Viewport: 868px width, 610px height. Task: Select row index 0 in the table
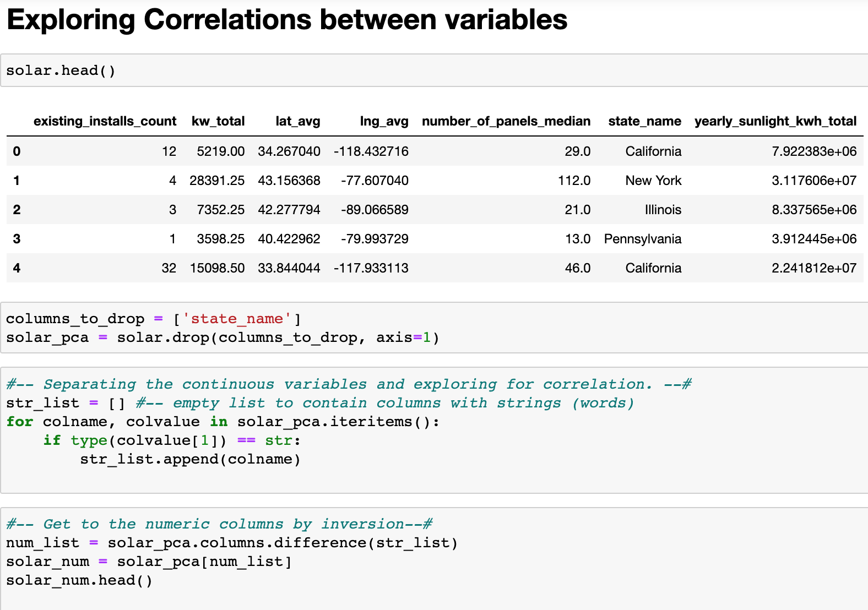pos(17,151)
